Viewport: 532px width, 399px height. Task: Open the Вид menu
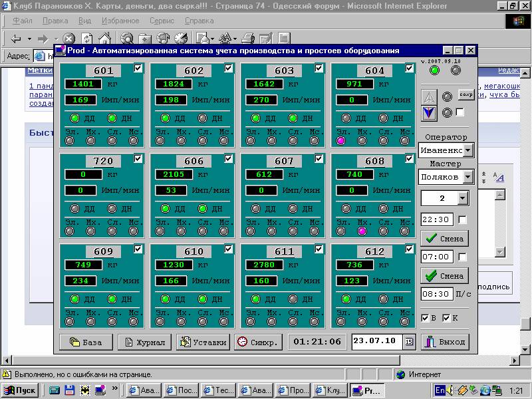pos(85,21)
